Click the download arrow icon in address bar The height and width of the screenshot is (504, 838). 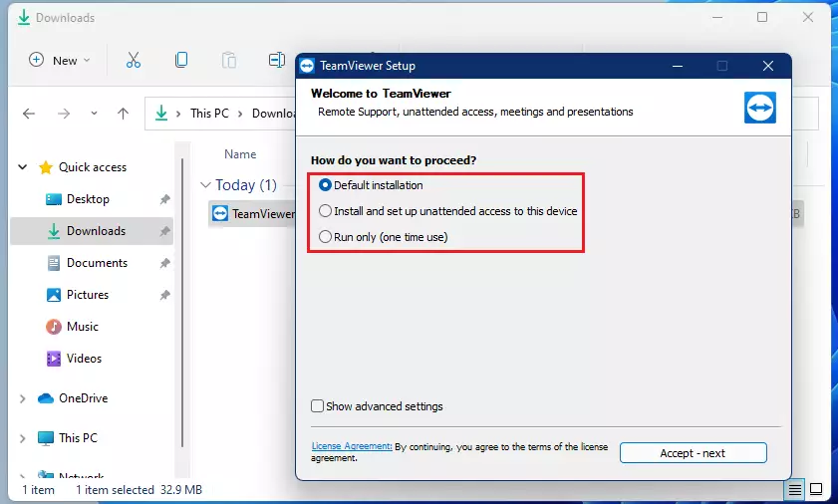click(x=160, y=113)
